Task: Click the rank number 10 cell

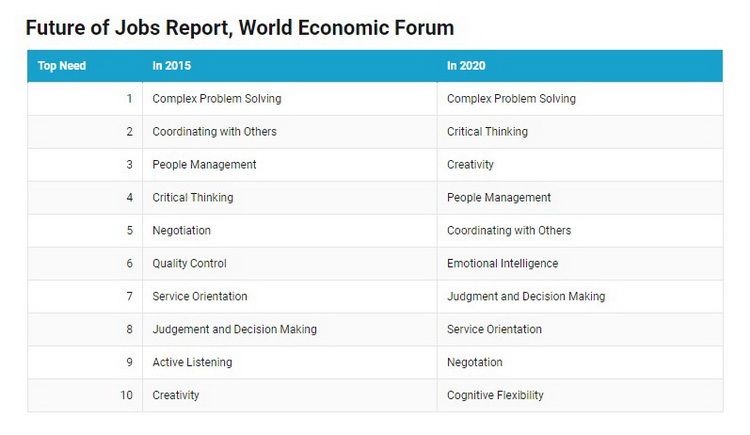Action: point(126,395)
